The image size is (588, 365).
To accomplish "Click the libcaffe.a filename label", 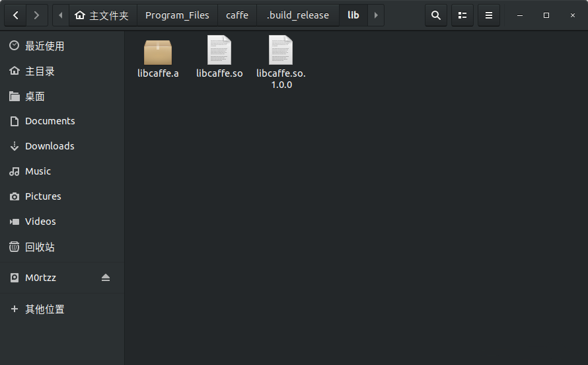I will (158, 73).
